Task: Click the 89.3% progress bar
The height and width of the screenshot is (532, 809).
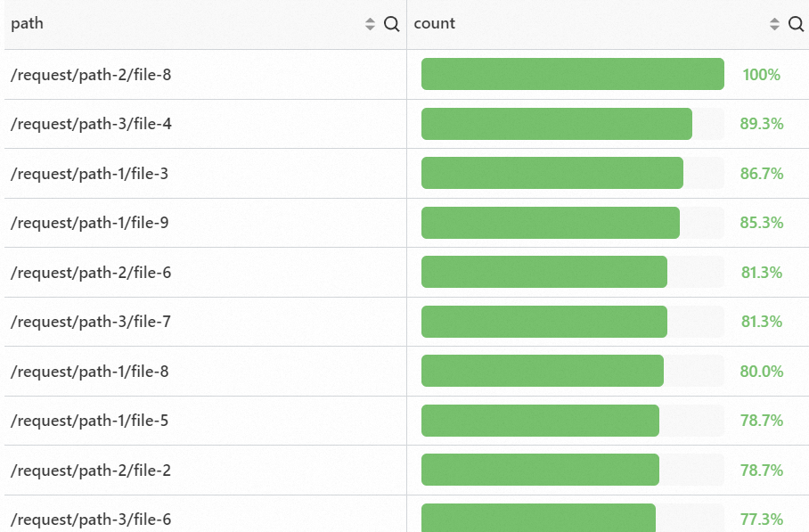Action: [557, 124]
